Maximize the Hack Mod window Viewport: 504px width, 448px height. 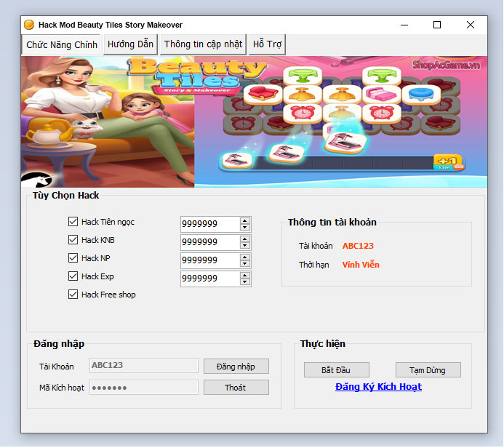[x=437, y=25]
